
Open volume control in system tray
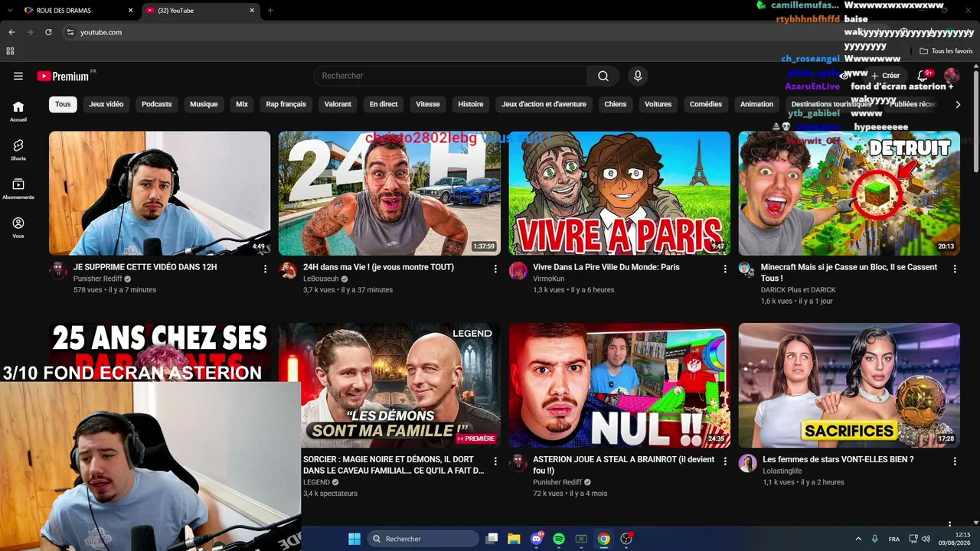click(926, 539)
